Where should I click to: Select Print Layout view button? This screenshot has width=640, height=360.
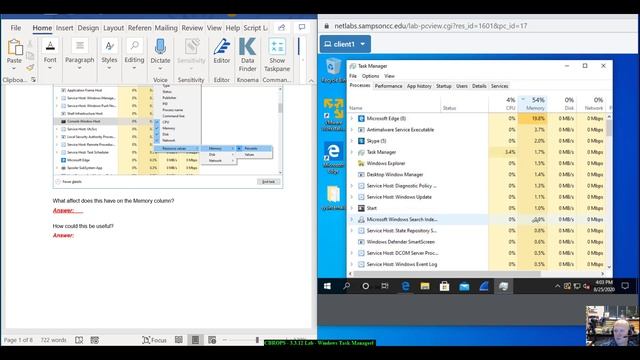[x=196, y=340]
